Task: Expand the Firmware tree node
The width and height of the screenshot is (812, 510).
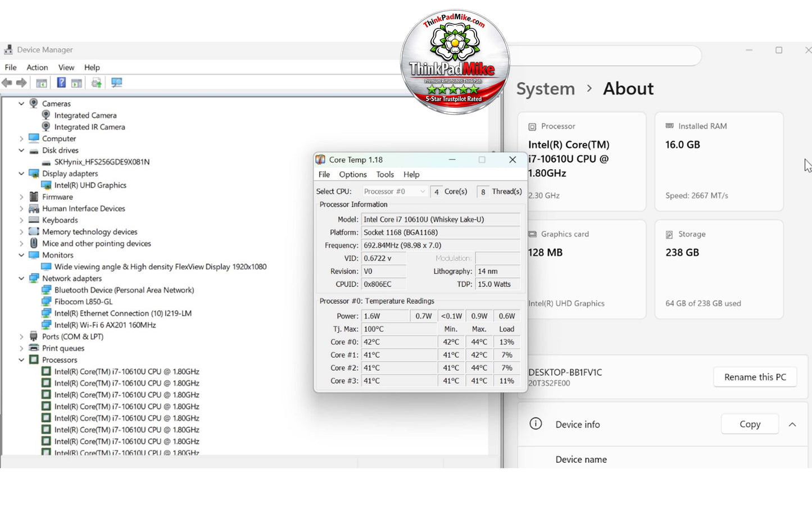Action: pos(21,197)
